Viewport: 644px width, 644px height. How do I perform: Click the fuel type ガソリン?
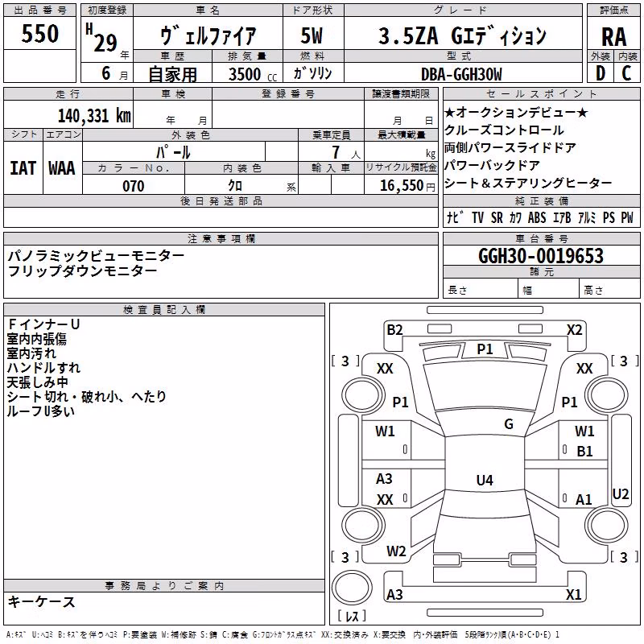(x=312, y=73)
